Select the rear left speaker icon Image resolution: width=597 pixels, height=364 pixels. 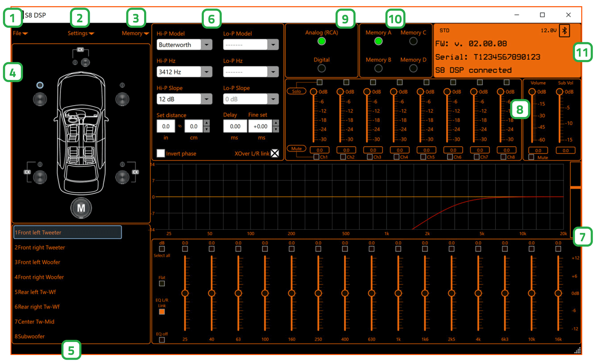point(40,177)
